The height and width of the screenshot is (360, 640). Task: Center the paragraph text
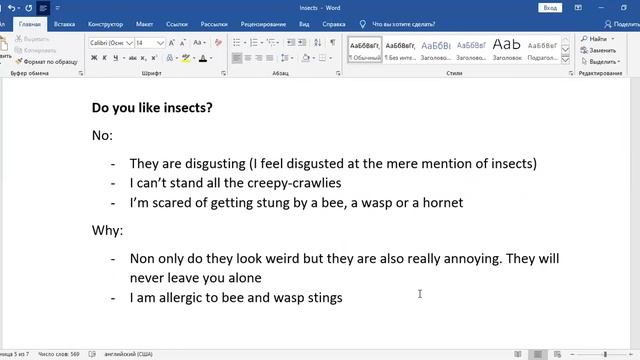[x=248, y=58]
